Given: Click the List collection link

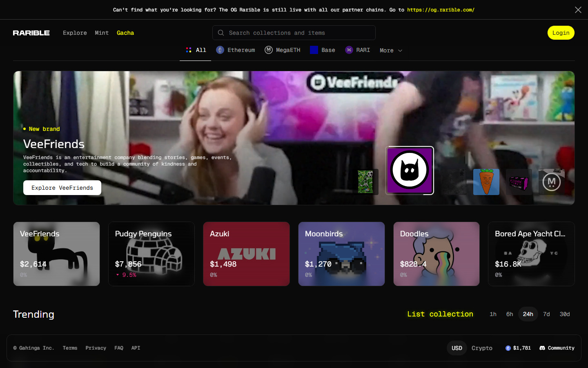Looking at the screenshot, I should [440, 314].
